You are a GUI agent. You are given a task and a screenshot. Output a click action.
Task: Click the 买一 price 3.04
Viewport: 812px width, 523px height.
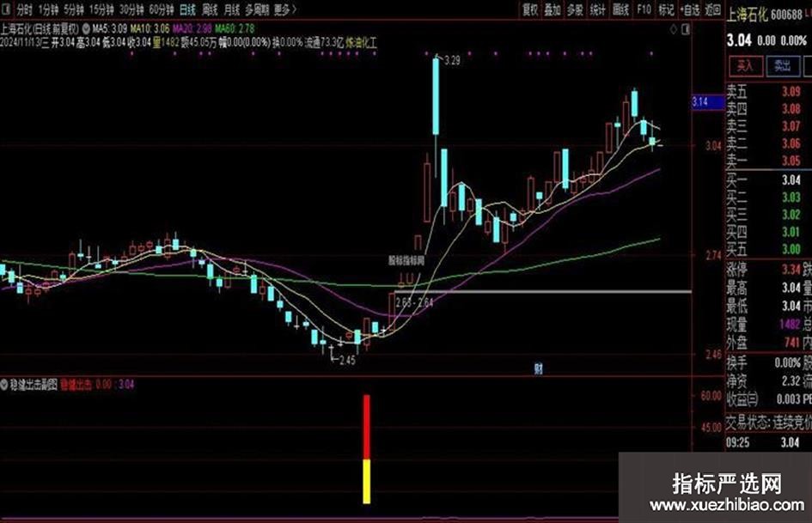pos(791,180)
